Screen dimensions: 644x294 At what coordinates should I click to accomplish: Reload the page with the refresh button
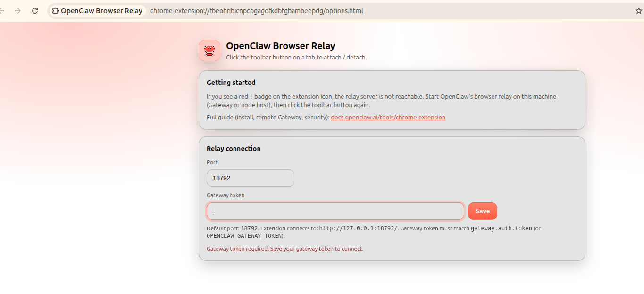pos(35,11)
